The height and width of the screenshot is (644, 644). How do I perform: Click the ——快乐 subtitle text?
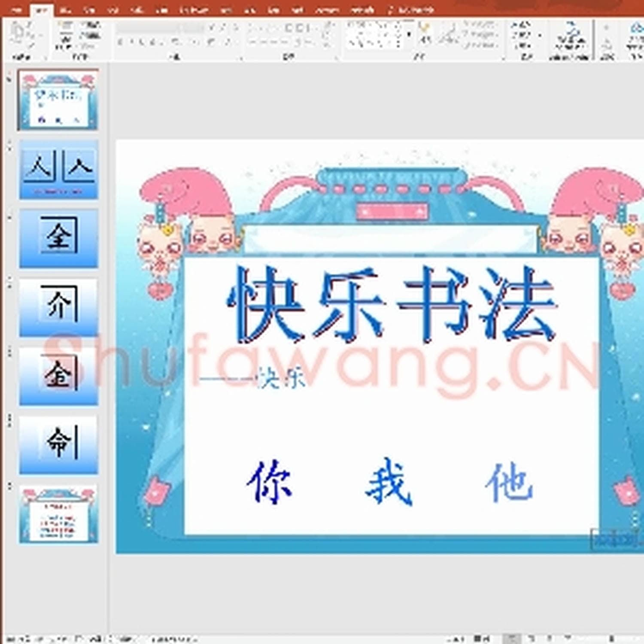tap(252, 379)
